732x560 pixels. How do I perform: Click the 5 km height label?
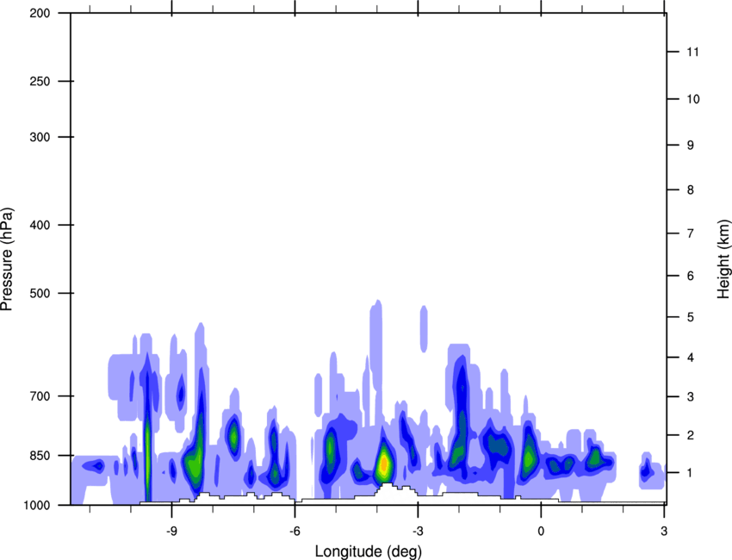click(691, 317)
